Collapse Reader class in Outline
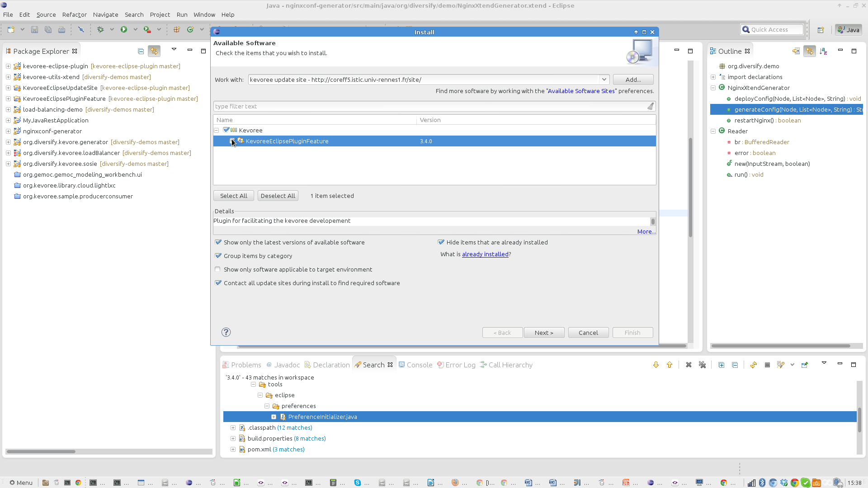 pos(713,131)
